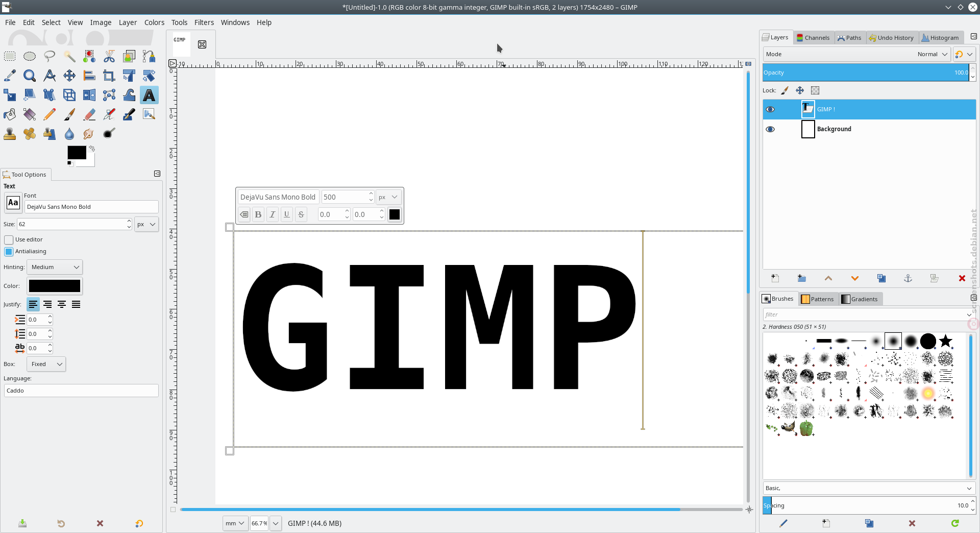
Task: Lower the layer one step
Action: click(855, 278)
